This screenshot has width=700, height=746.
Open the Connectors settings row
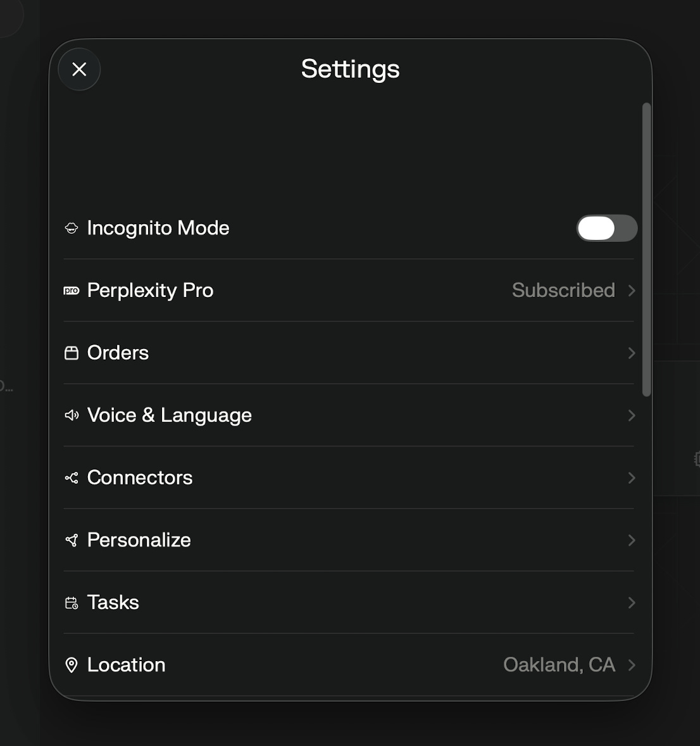point(349,477)
